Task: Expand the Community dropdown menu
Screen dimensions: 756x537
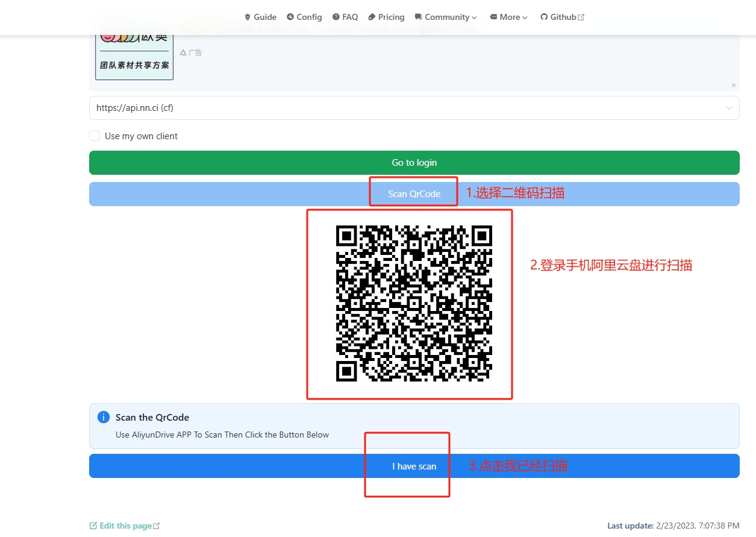Action: pos(446,17)
